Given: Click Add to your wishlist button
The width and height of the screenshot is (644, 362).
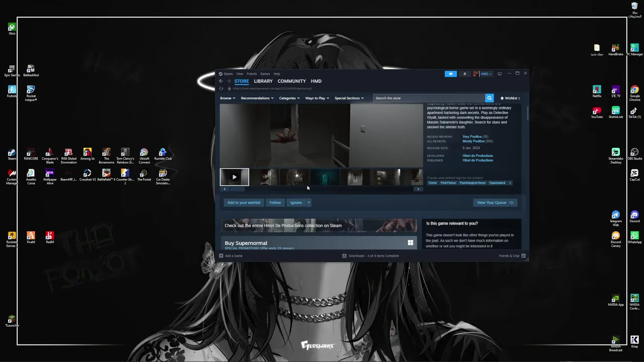Looking at the screenshot, I should 244,203.
